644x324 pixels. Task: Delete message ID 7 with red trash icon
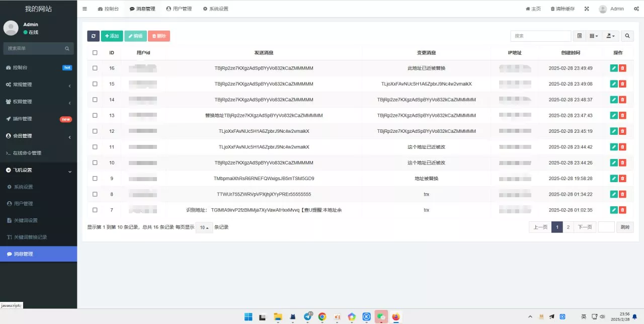point(622,210)
